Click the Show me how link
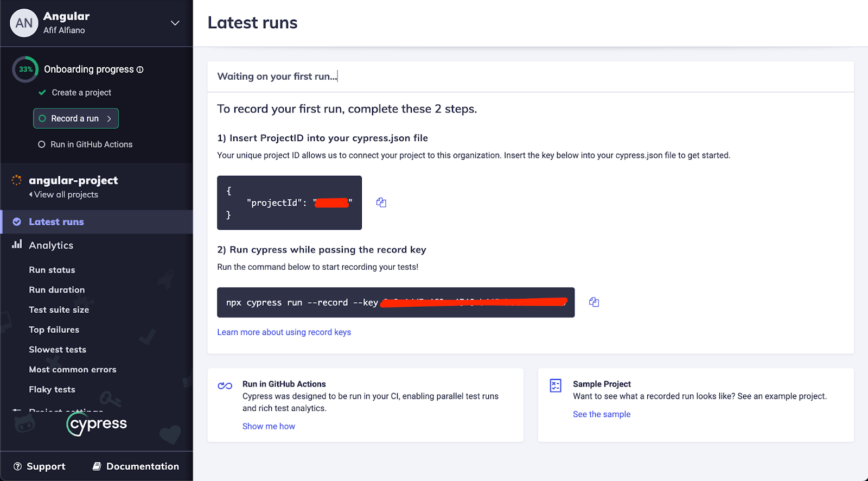The height and width of the screenshot is (481, 868). click(269, 426)
